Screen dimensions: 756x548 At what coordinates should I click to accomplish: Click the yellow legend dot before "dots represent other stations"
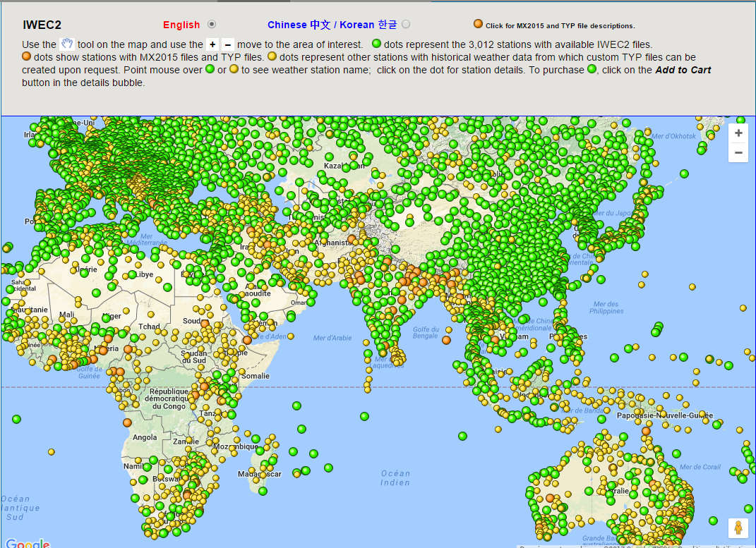272,56
